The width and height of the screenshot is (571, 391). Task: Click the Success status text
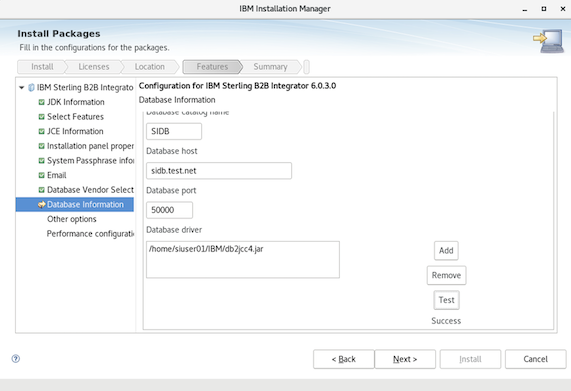pyautogui.click(x=446, y=321)
